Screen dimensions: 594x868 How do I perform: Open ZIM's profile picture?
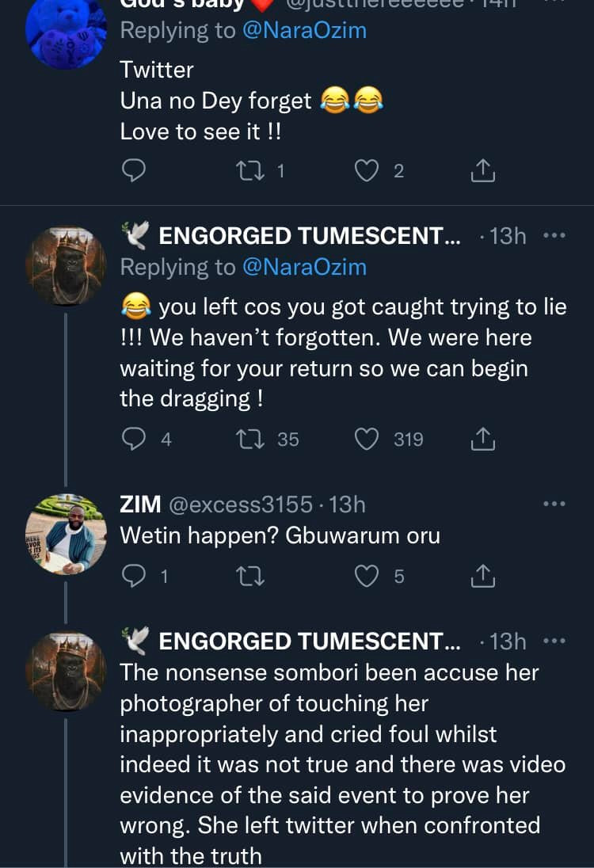coord(66,534)
